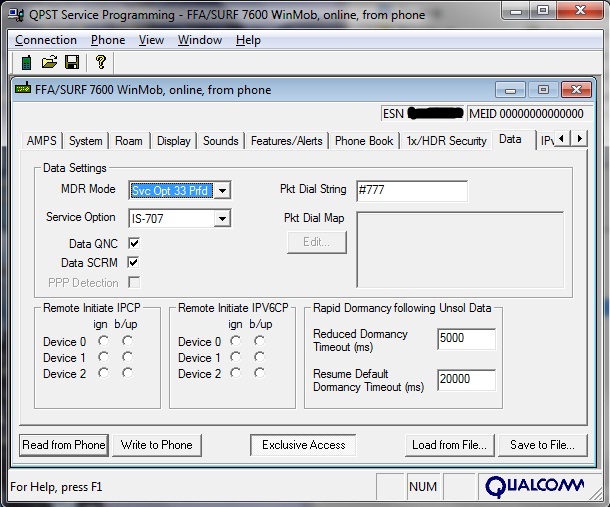Select Device 1 b/up radio under IPV6CP
The image size is (610, 507).
pos(259,357)
